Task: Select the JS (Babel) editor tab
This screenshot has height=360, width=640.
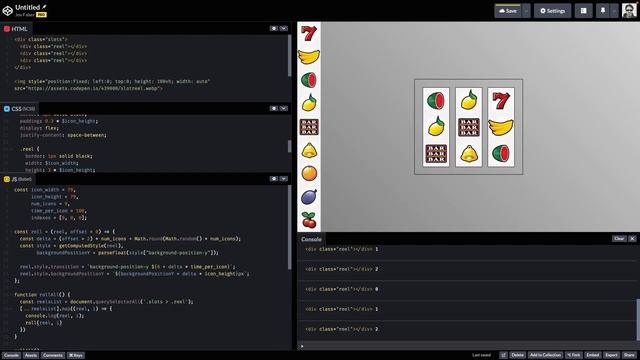Action: (x=18, y=179)
